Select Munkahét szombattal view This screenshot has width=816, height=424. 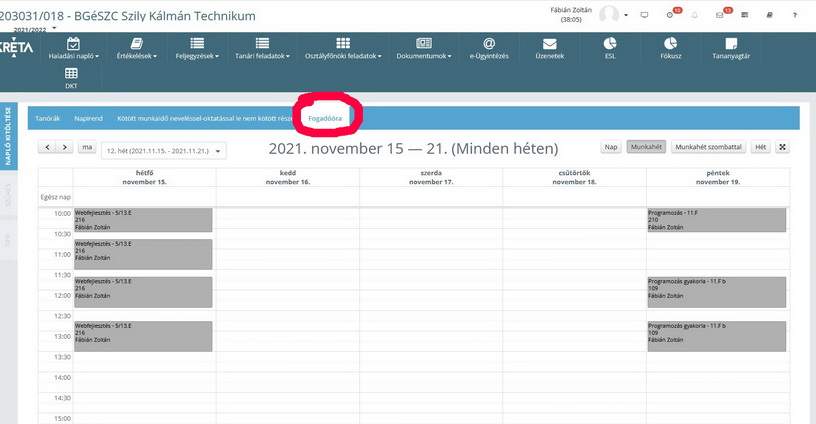point(708,147)
